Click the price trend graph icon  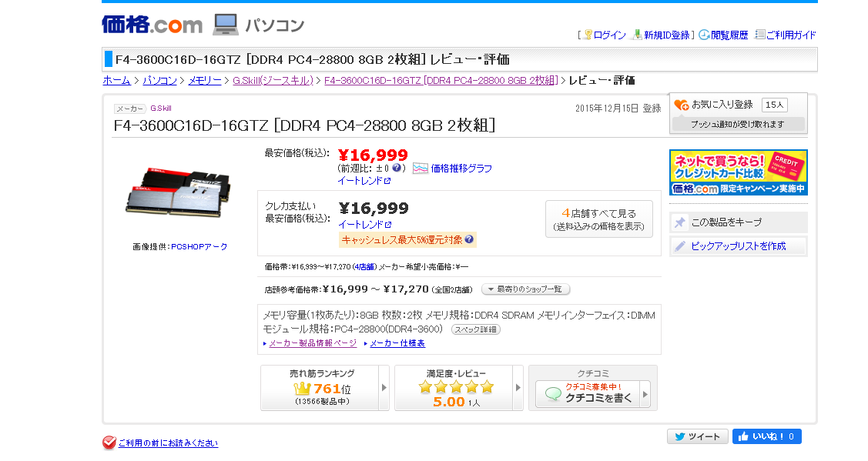(x=421, y=169)
